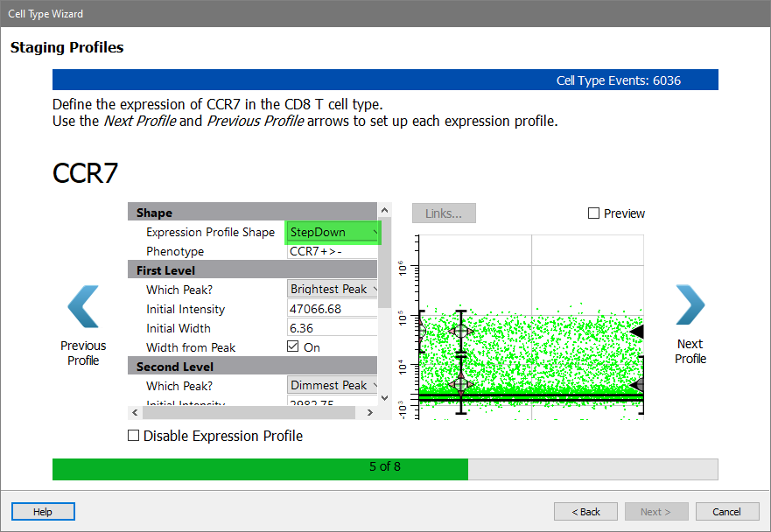Open Second Level Which Peak dropdown

click(333, 386)
